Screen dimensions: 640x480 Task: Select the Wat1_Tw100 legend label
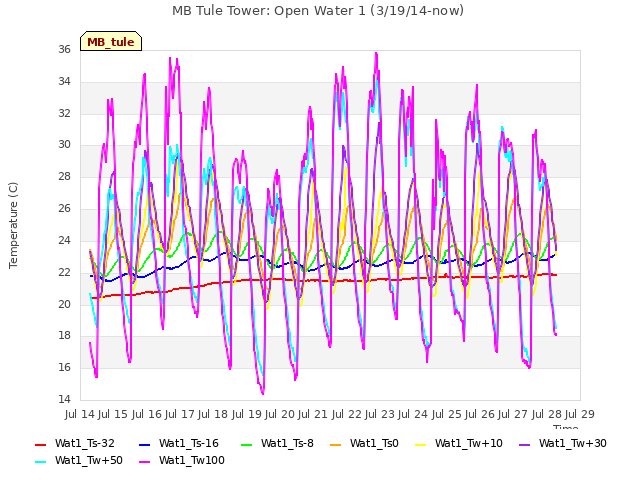coord(192,460)
